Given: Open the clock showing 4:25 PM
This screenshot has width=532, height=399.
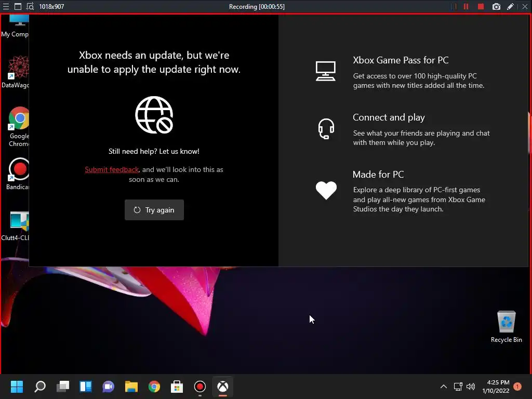Looking at the screenshot, I should pyautogui.click(x=496, y=387).
